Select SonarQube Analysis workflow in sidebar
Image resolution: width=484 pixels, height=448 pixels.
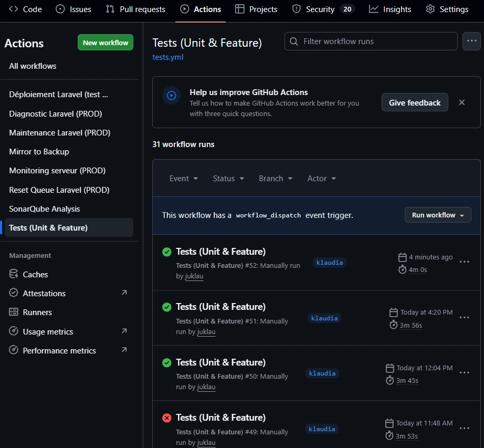pos(45,209)
